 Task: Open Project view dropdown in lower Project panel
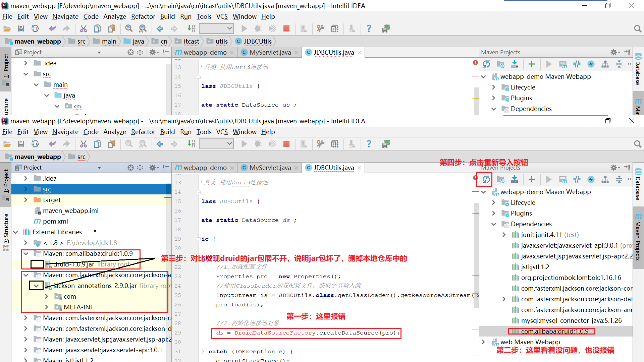99,168
